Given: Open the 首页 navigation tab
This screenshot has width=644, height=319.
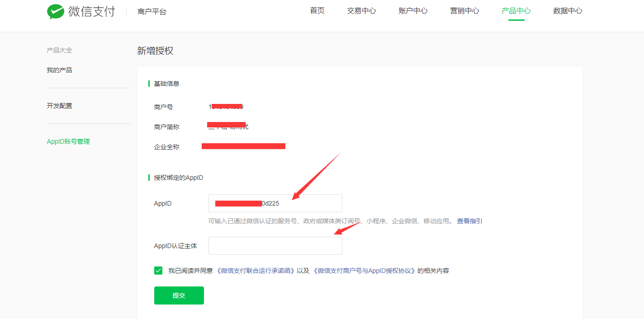Looking at the screenshot, I should point(317,11).
